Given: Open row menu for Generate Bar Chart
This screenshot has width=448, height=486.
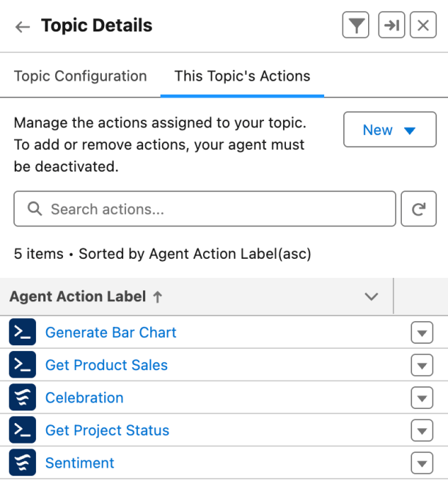Looking at the screenshot, I should (422, 334).
